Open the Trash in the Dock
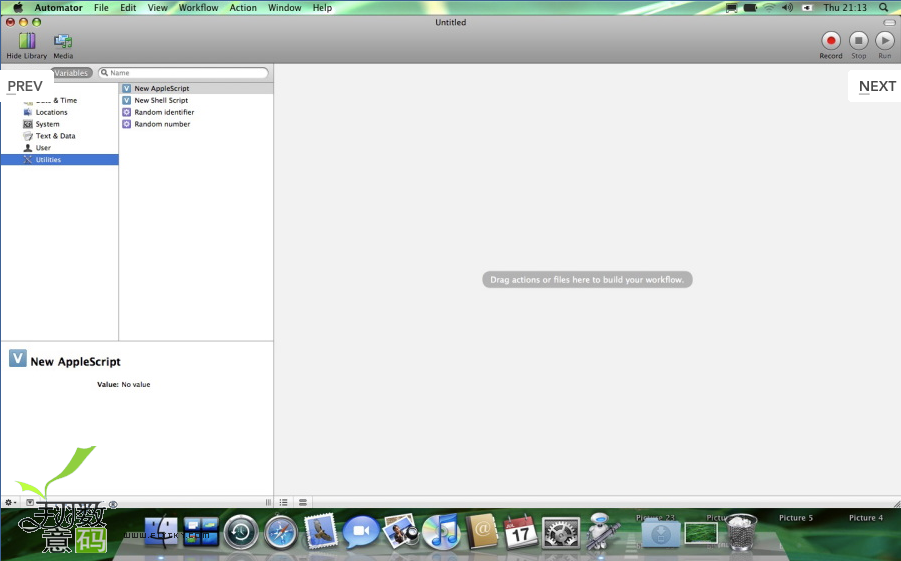 coord(741,532)
